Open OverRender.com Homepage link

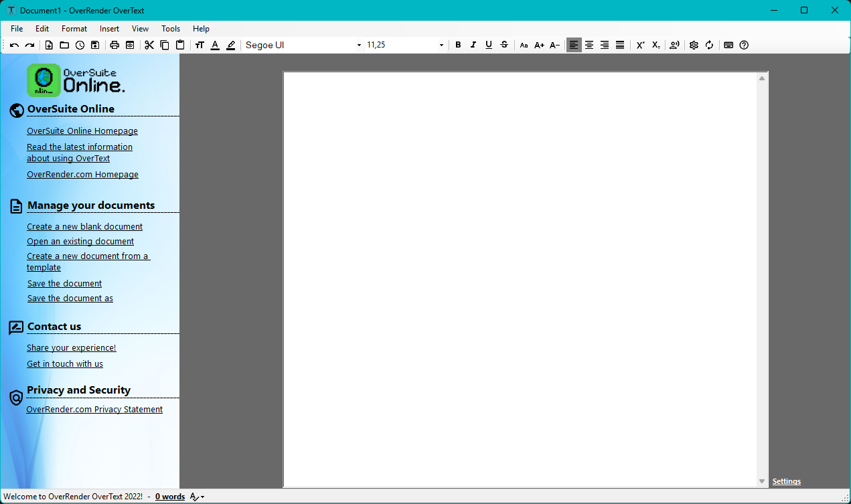83,175
